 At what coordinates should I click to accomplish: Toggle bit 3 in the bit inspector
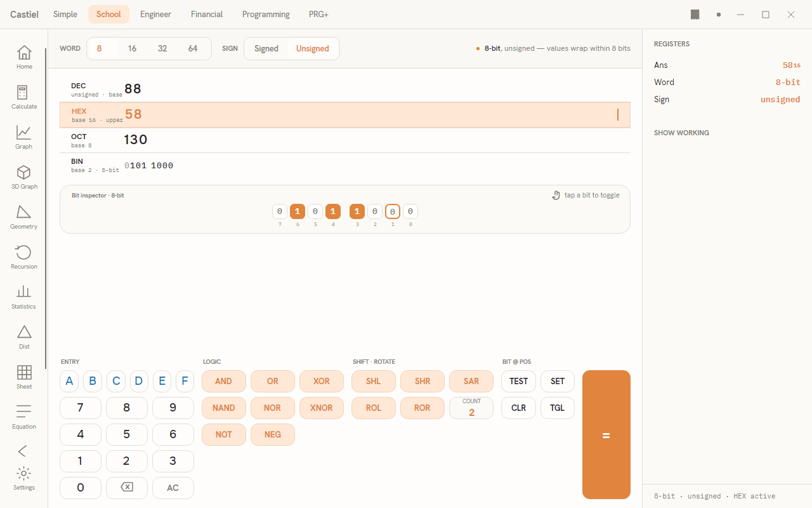click(x=357, y=211)
